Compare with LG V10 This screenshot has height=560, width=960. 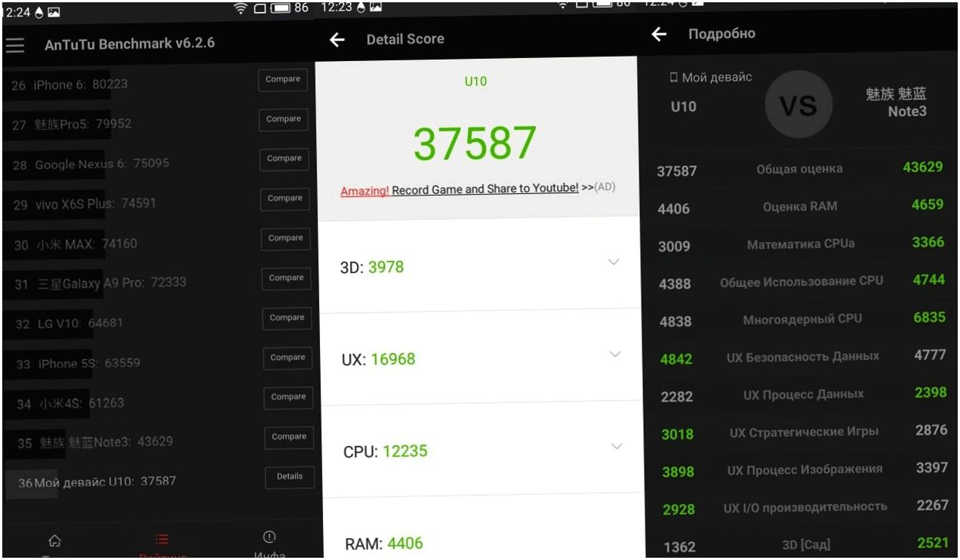pos(288,318)
